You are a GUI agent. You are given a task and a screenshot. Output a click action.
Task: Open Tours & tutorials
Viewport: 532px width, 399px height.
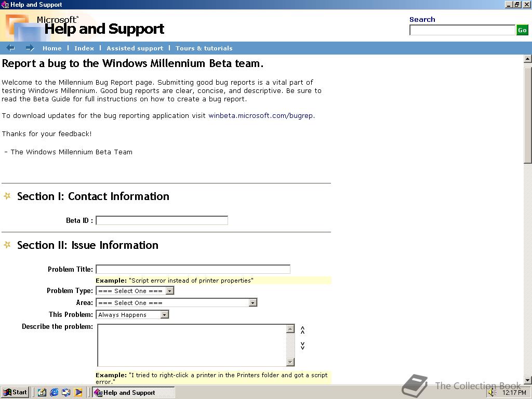204,48
